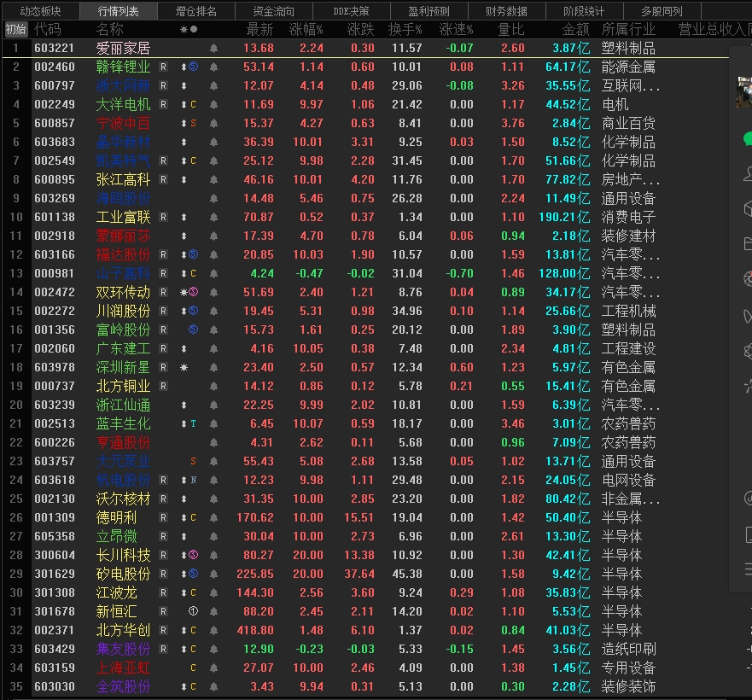Click the 电网设备 industry cell
The image size is (752, 700).
[x=628, y=480]
